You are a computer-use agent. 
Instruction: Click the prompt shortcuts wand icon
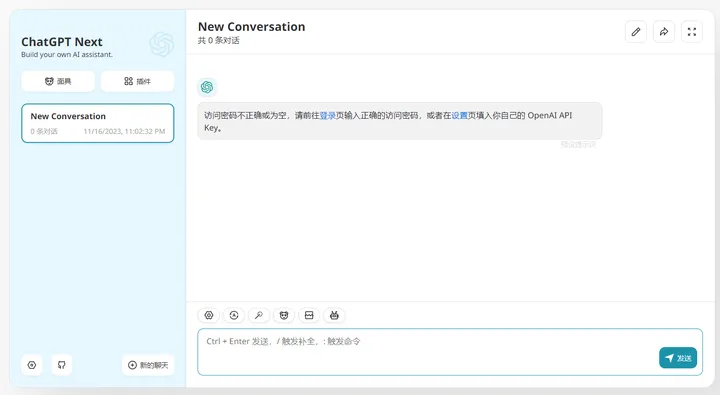click(259, 315)
